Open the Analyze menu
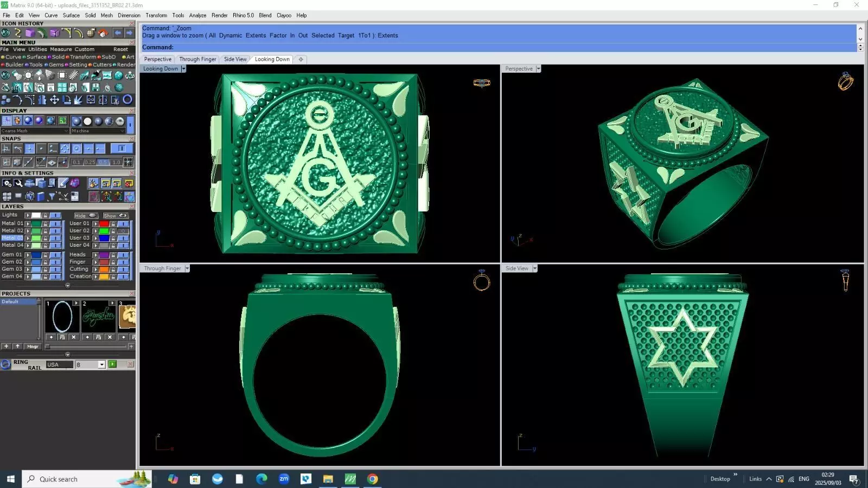868x488 pixels. 197,15
